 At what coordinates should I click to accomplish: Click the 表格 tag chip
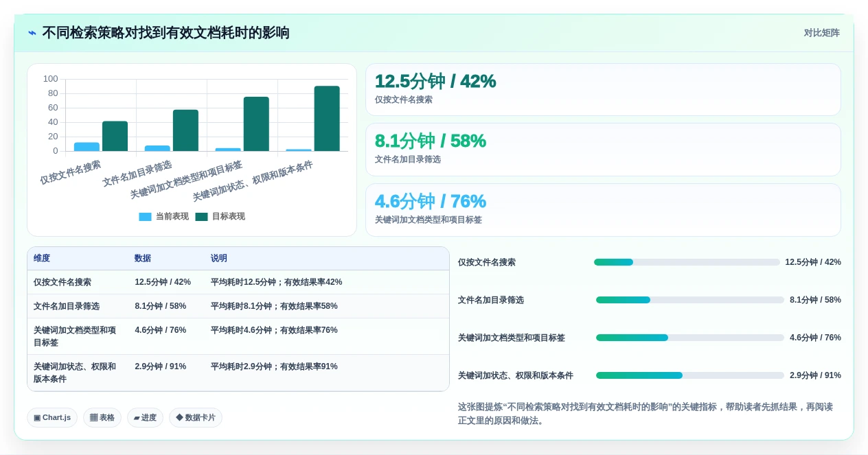tap(102, 417)
